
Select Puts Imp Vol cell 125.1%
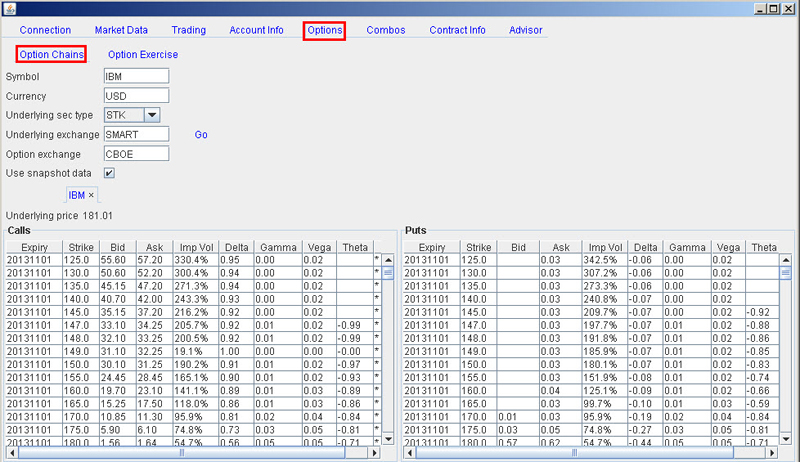tap(605, 391)
